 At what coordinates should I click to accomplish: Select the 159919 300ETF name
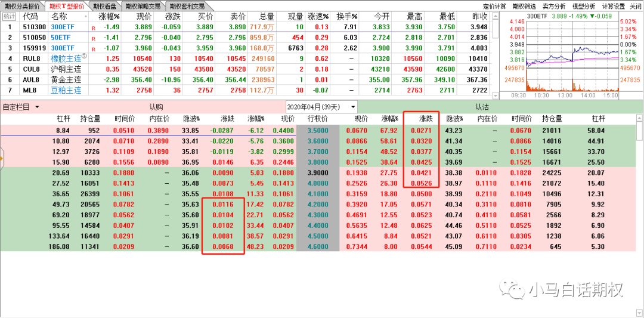63,48
